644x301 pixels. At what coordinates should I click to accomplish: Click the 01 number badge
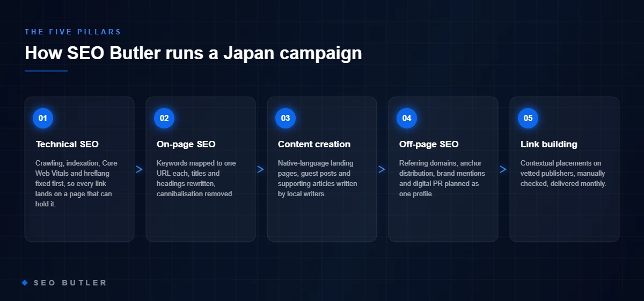pos(43,118)
